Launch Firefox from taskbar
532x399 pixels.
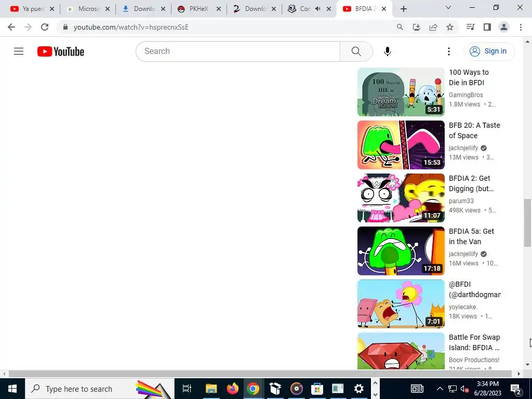pos(232,389)
